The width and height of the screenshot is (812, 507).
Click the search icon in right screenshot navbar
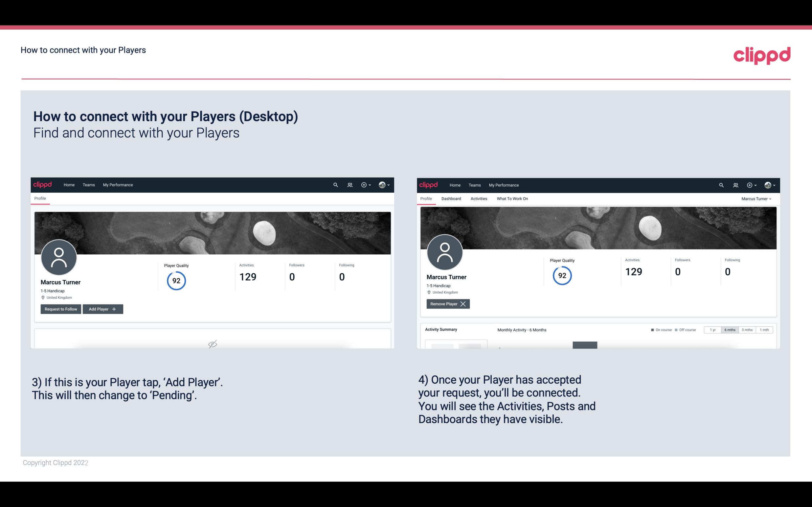721,185
